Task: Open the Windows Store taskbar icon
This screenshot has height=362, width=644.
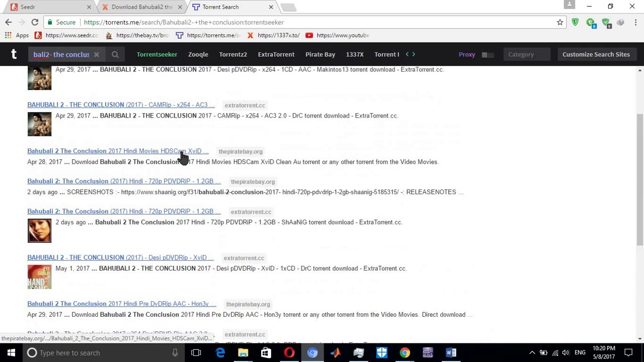Action: [x=266, y=353]
